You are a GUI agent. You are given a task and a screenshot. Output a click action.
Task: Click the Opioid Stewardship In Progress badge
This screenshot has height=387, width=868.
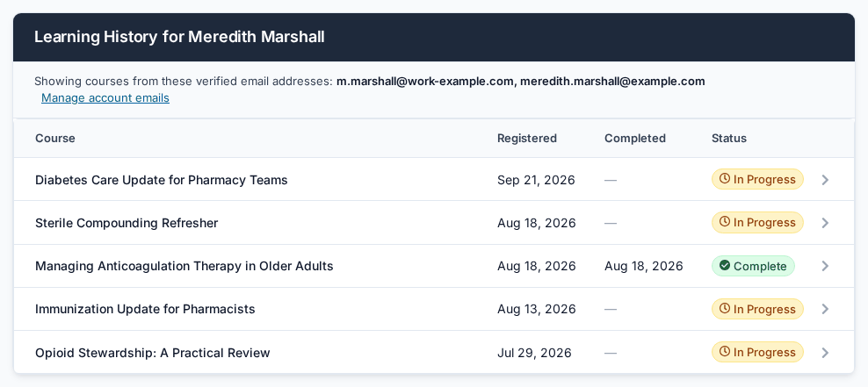tap(757, 352)
